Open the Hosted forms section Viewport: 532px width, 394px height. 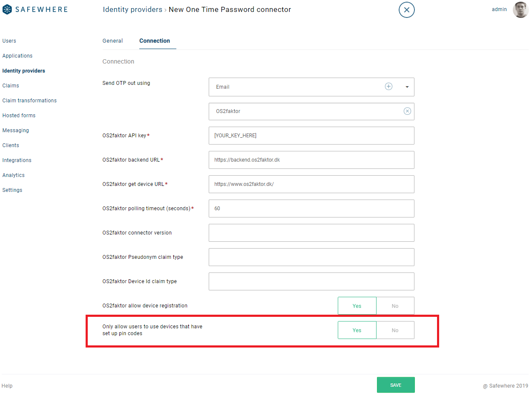(x=19, y=115)
